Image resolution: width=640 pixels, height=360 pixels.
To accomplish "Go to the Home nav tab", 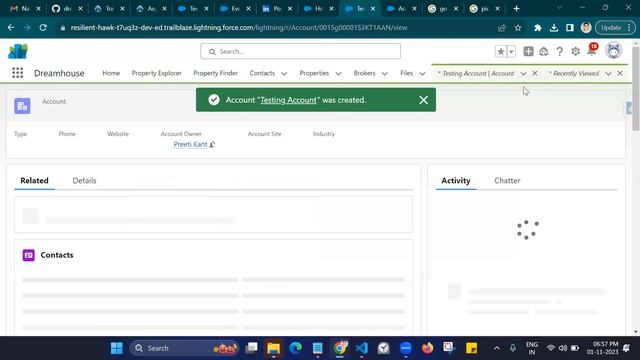I will coord(111,73).
